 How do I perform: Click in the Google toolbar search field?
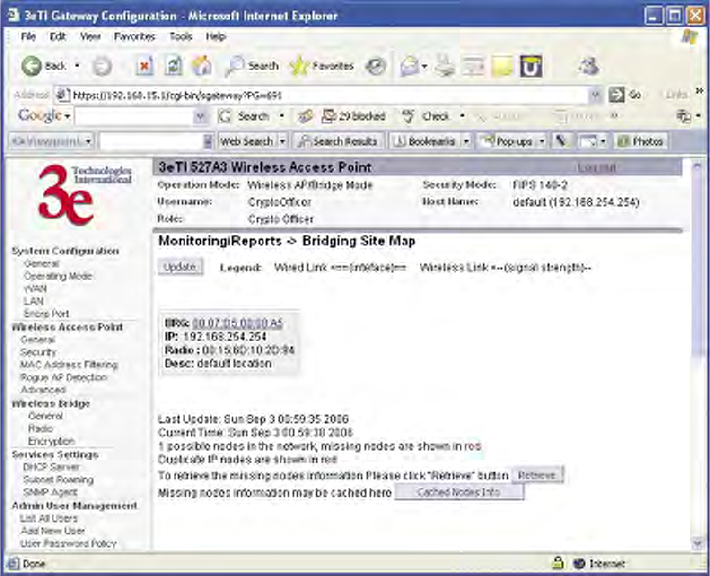point(134,117)
